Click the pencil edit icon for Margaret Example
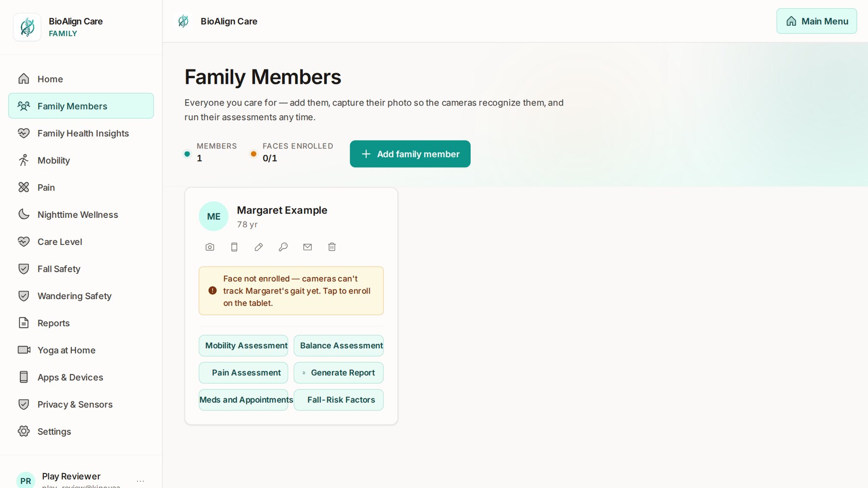Viewport: 868px width, 488px height. [258, 247]
